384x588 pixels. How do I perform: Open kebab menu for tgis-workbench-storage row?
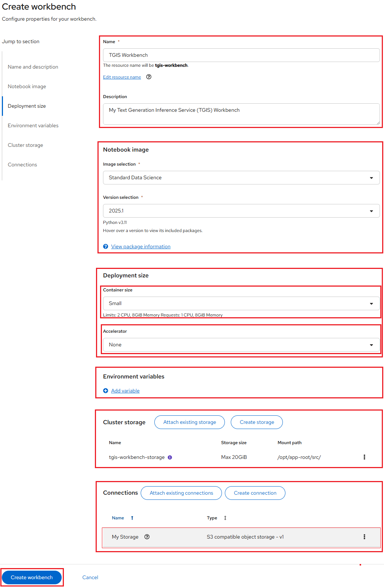tap(364, 457)
